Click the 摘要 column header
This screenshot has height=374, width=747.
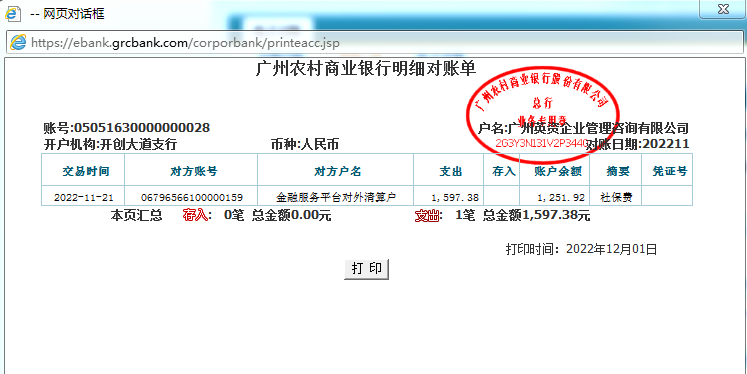click(x=616, y=170)
